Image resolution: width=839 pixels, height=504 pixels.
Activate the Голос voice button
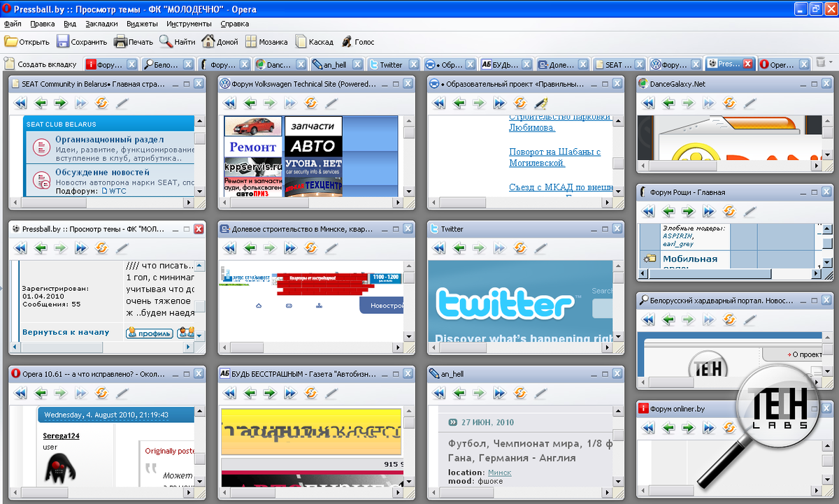pos(358,41)
